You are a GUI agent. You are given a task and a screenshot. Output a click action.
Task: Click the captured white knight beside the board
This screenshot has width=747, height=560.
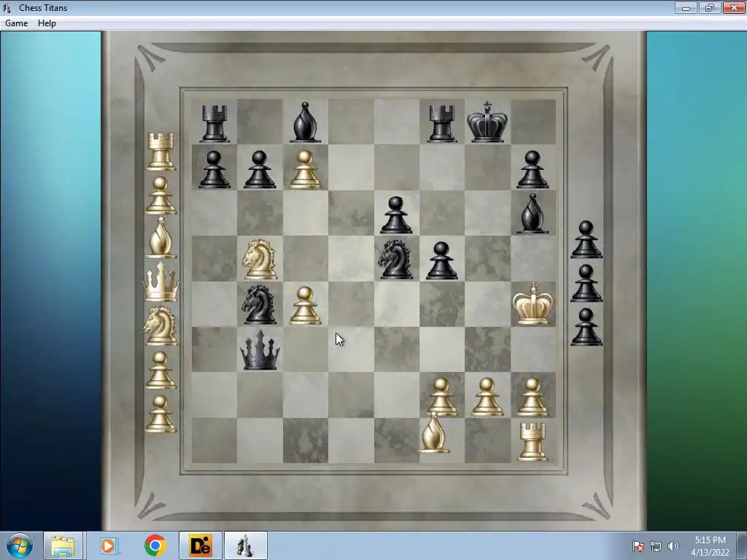tap(160, 325)
